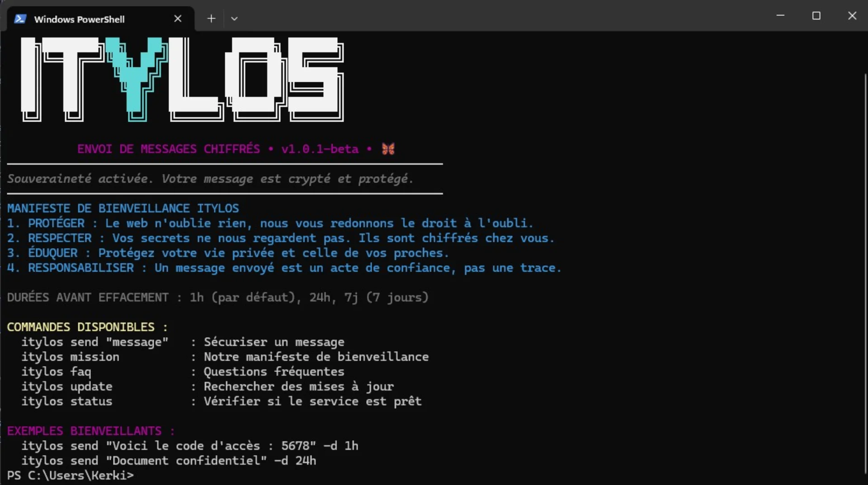This screenshot has height=485, width=868.
Task: Click the 'itylos faq' command text
Action: [57, 372]
